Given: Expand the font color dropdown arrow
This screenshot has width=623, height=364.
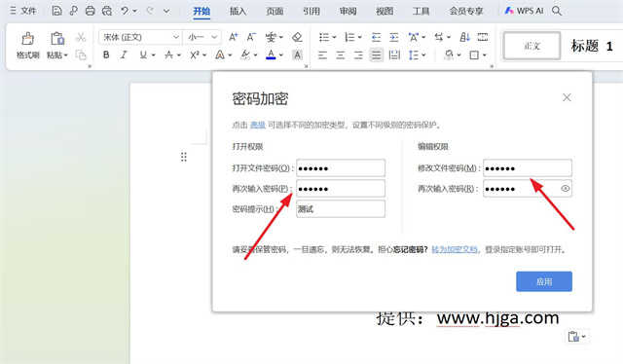Looking at the screenshot, I should click(x=281, y=55).
